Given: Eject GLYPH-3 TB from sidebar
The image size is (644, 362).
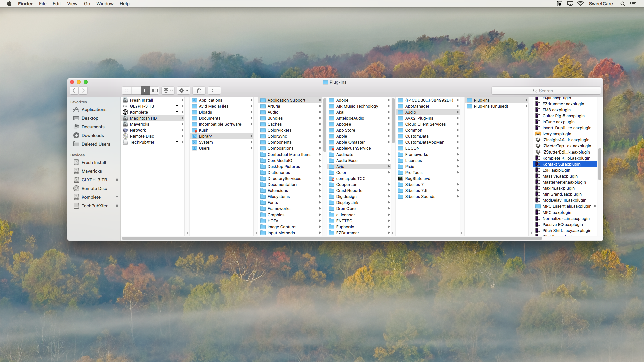Looking at the screenshot, I should [x=117, y=180].
